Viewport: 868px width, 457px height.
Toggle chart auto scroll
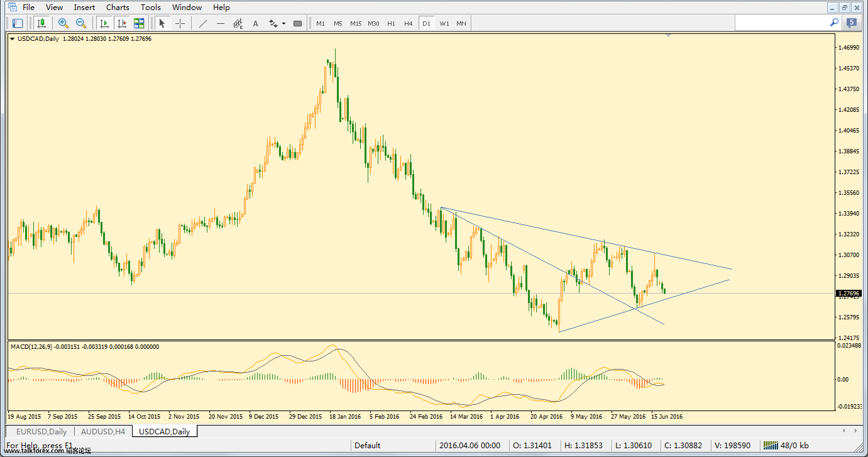click(x=104, y=23)
